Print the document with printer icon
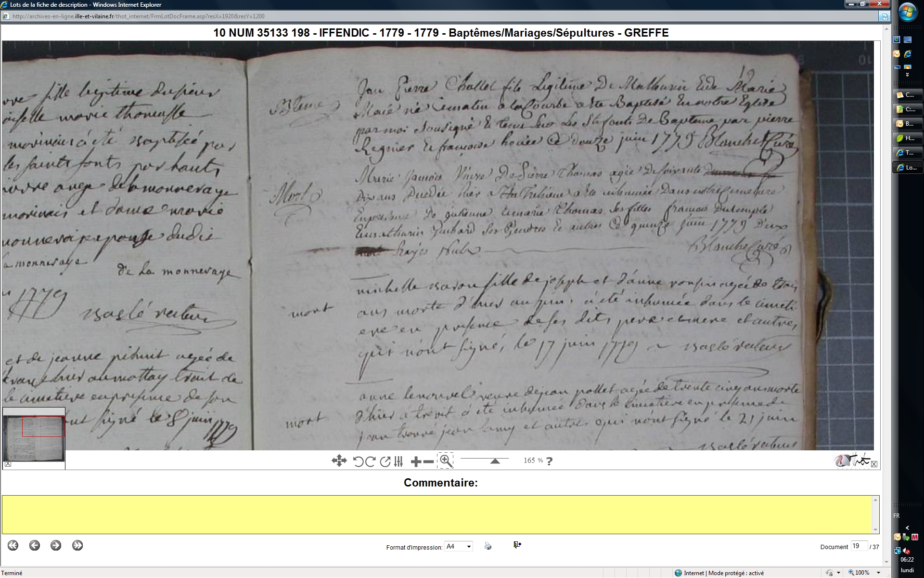Screen dimensions: 924x578 point(488,546)
